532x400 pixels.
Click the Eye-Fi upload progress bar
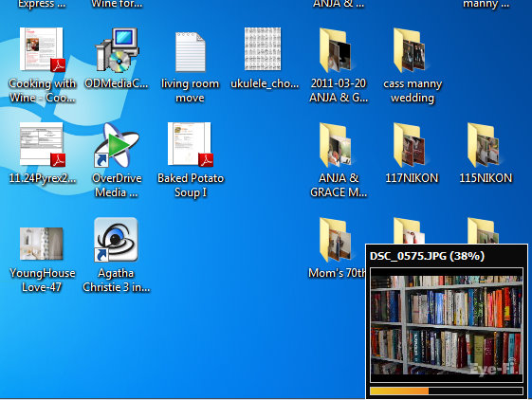[x=447, y=391]
